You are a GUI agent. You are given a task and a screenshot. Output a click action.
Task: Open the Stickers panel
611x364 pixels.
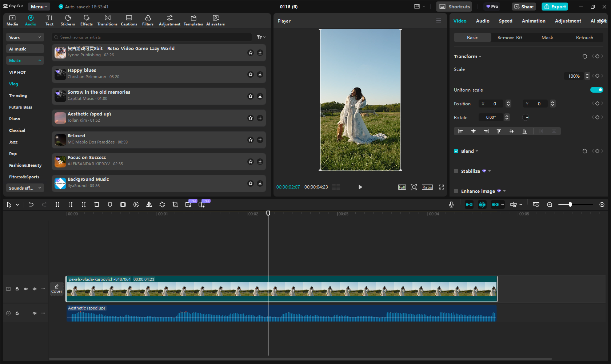coord(68,20)
